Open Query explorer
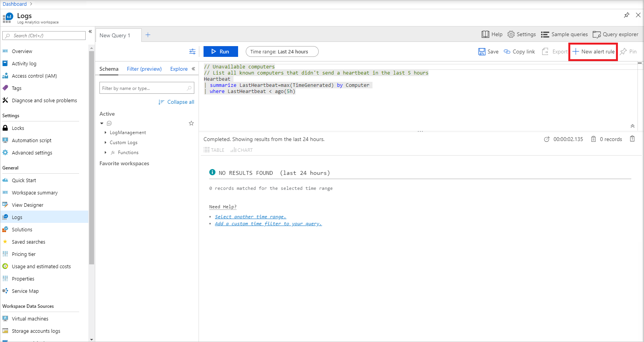The width and height of the screenshot is (644, 342). coord(616,34)
